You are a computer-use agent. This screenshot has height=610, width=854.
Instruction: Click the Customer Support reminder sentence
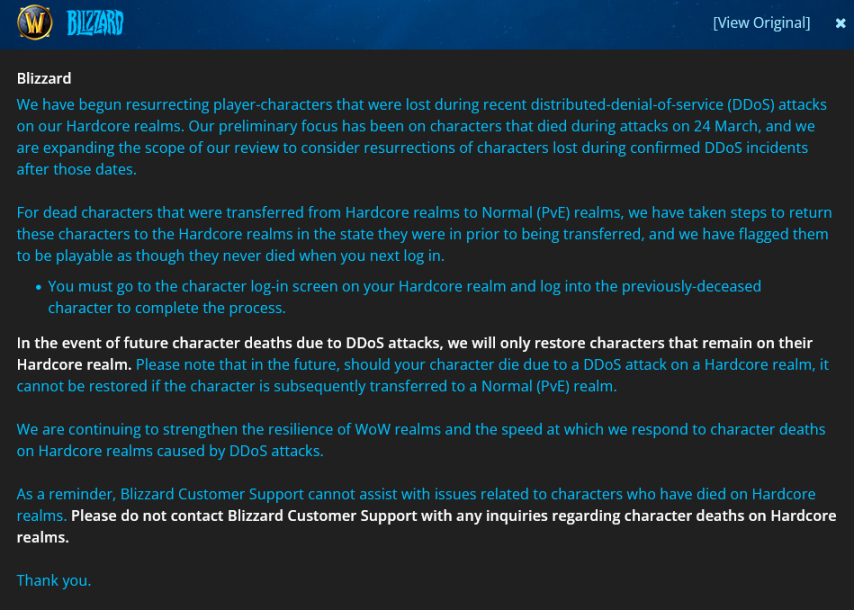[x=416, y=505]
